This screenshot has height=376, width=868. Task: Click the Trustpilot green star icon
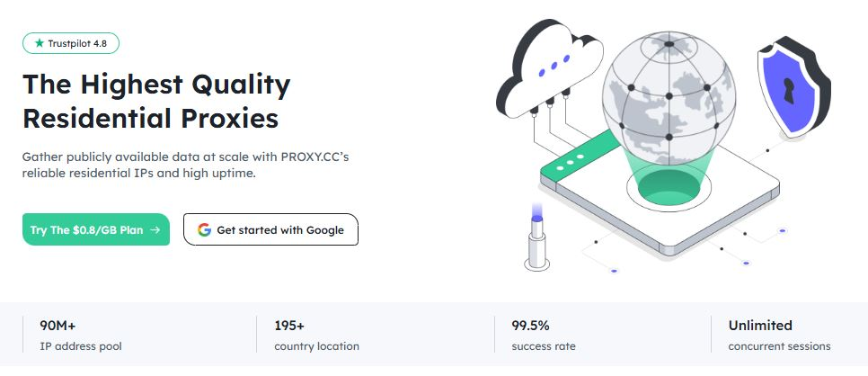tap(39, 43)
